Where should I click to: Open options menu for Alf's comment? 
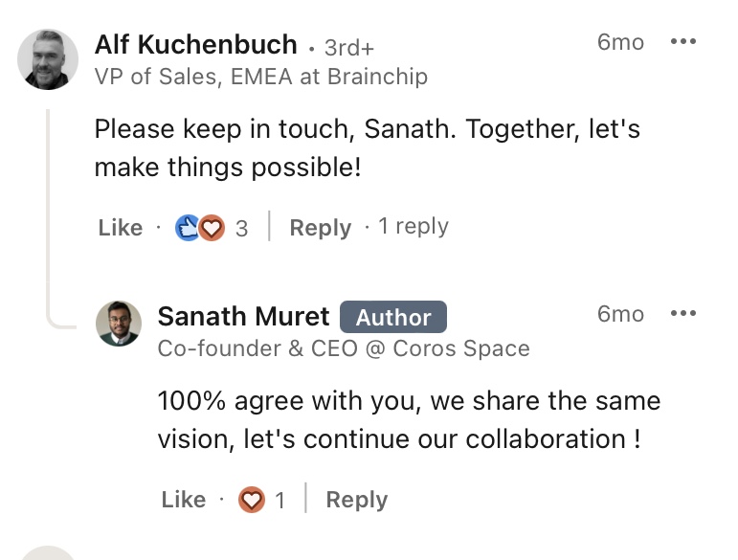click(682, 42)
